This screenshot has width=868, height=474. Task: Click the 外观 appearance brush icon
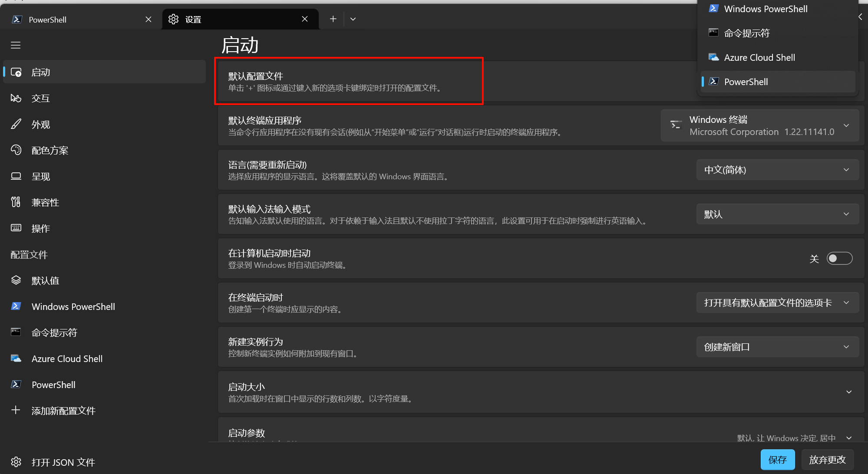pos(16,124)
